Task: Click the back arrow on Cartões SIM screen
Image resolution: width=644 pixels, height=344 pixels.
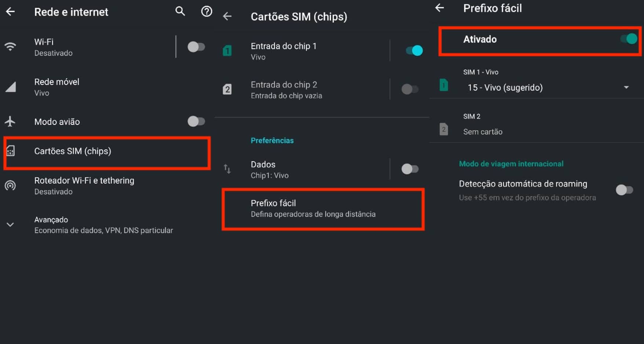Action: 228,17
